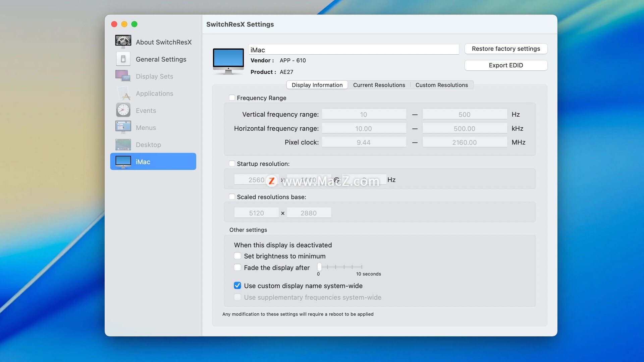Click the Events clock icon
This screenshot has width=644, height=362.
tap(123, 110)
